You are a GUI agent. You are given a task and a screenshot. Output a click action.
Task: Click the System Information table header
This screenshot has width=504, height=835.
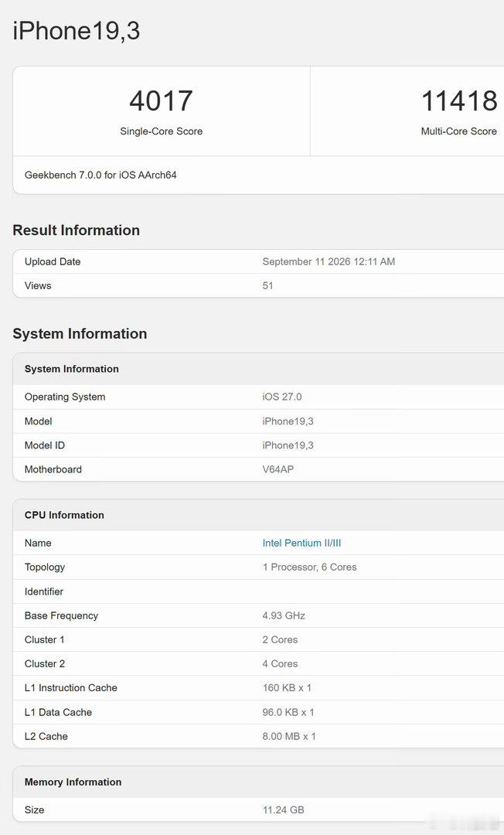coord(72,369)
